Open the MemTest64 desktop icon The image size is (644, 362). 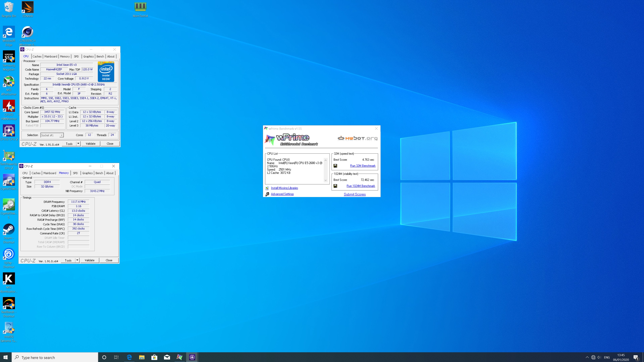[140, 10]
